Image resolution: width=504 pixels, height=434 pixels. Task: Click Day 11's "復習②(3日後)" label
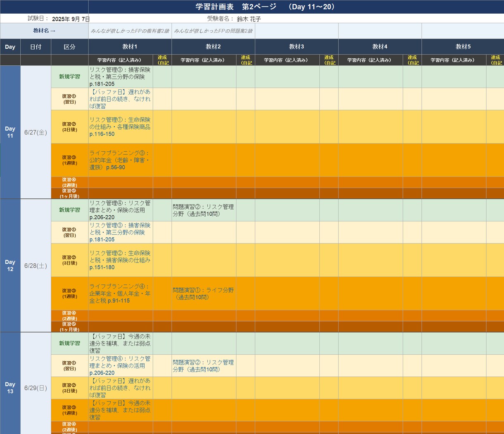click(70, 127)
